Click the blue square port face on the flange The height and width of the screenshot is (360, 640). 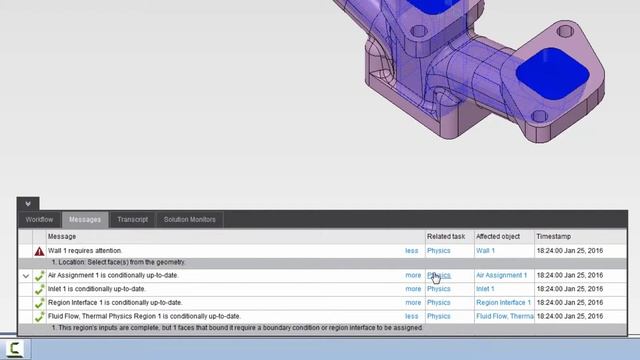pos(553,73)
